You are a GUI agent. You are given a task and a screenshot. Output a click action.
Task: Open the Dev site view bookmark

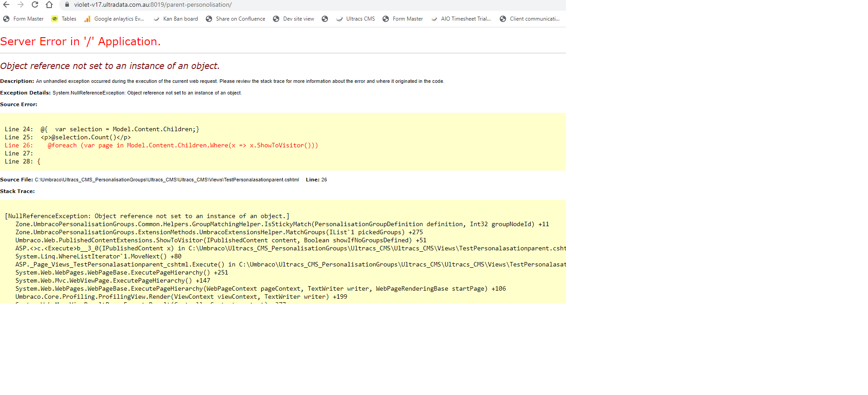[x=294, y=19]
